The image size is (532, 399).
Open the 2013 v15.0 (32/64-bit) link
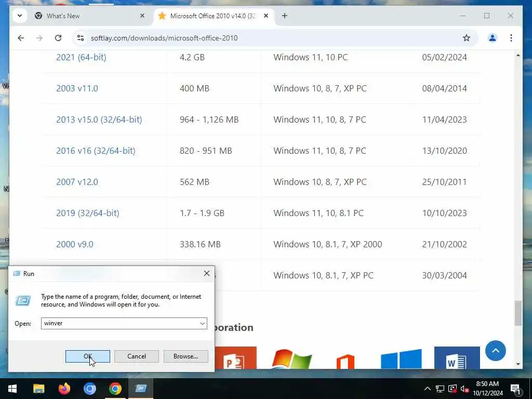point(99,120)
